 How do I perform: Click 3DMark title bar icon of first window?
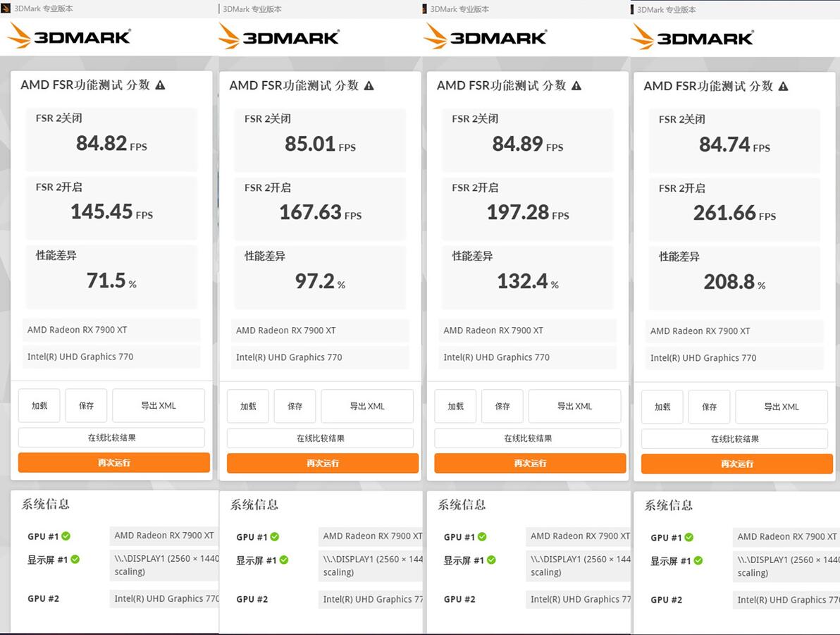tap(6, 8)
